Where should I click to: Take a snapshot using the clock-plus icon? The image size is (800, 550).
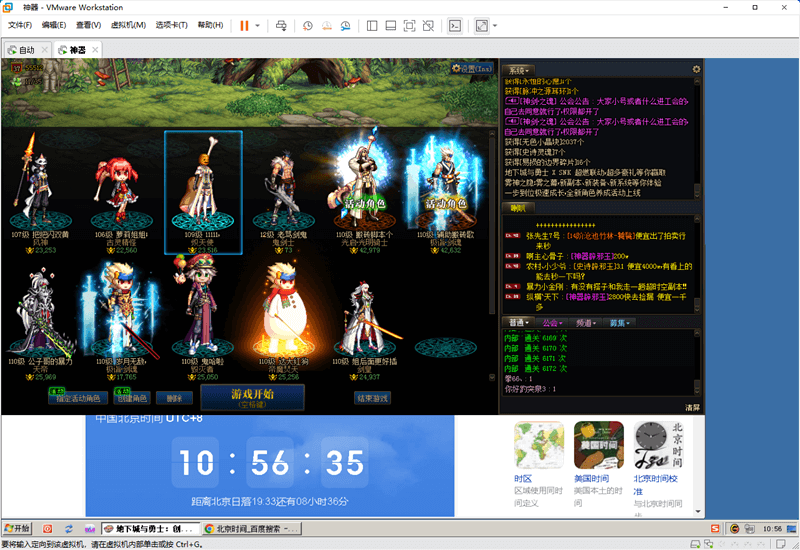(x=307, y=26)
